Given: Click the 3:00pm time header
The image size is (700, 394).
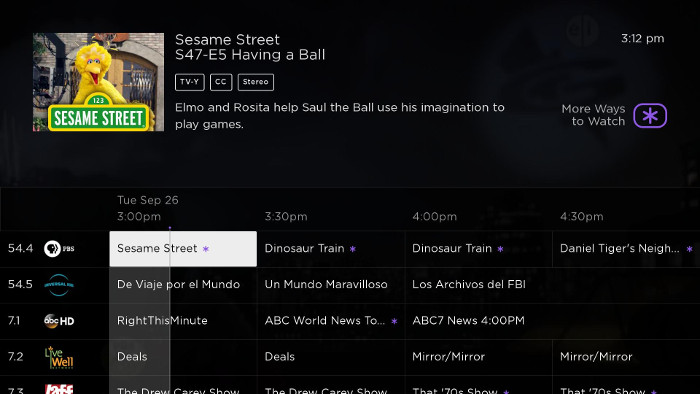Looking at the screenshot, I should click(x=139, y=217).
